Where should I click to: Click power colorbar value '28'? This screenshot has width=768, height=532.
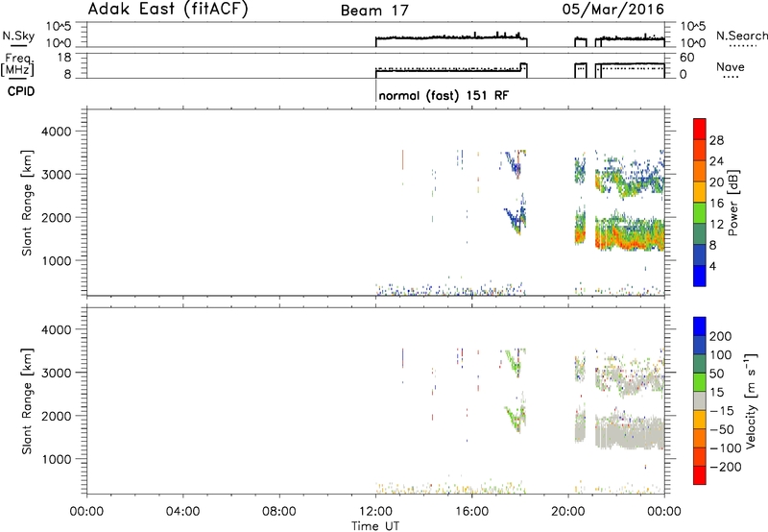point(716,140)
